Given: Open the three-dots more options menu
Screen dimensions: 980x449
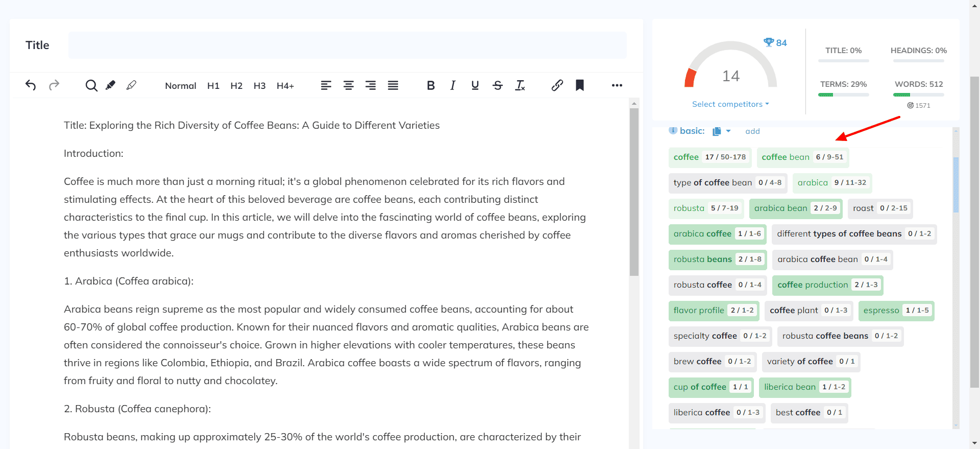Looking at the screenshot, I should [617, 85].
